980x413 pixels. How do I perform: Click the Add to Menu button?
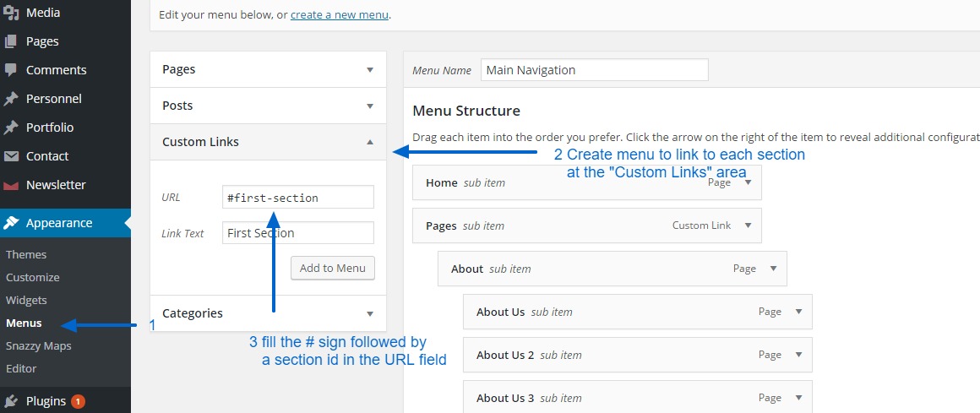click(x=332, y=269)
